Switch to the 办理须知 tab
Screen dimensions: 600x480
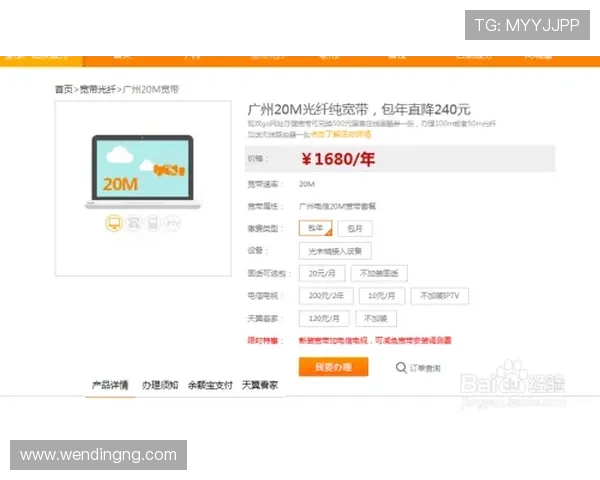[160, 385]
